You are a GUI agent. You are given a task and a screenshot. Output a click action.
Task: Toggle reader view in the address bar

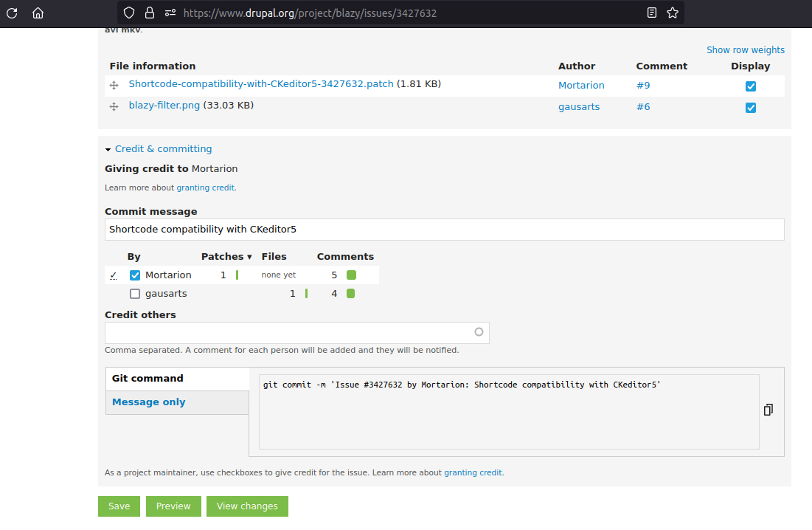click(651, 13)
